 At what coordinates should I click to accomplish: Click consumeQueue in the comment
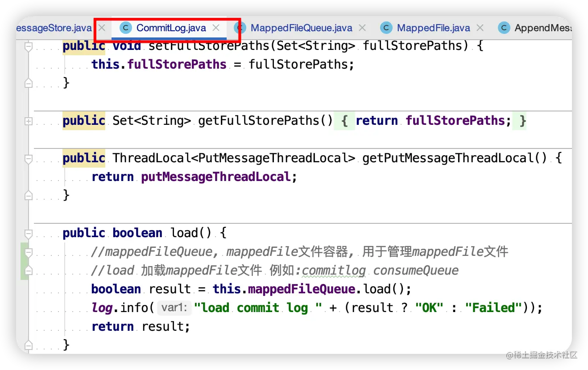pos(416,271)
